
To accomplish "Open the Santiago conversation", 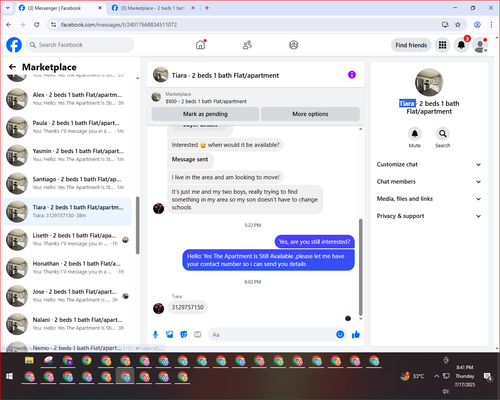I will (x=68, y=183).
